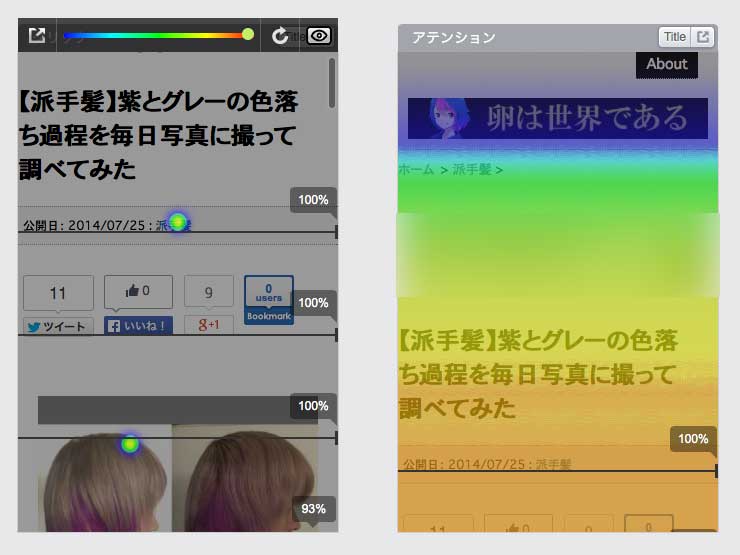
Task: Click the rainbow gradient slider track
Action: point(156,35)
